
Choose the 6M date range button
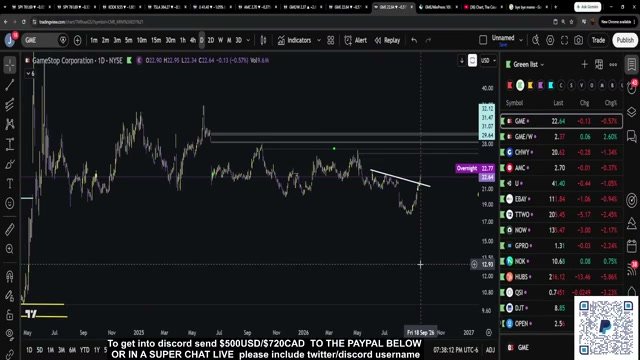point(72,350)
